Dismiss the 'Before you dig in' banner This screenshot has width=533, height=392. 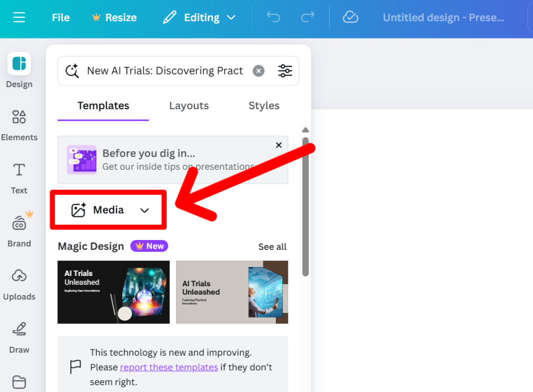tap(279, 145)
